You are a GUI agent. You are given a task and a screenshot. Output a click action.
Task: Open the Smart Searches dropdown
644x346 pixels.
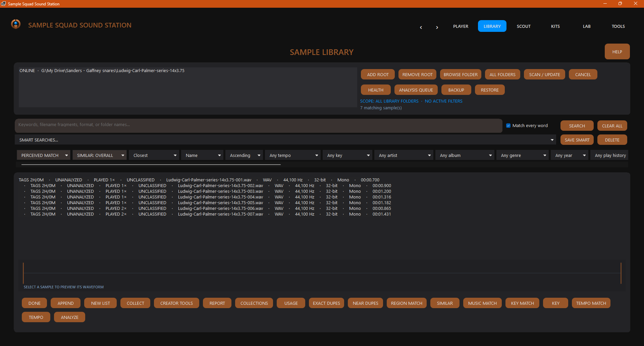(285, 140)
